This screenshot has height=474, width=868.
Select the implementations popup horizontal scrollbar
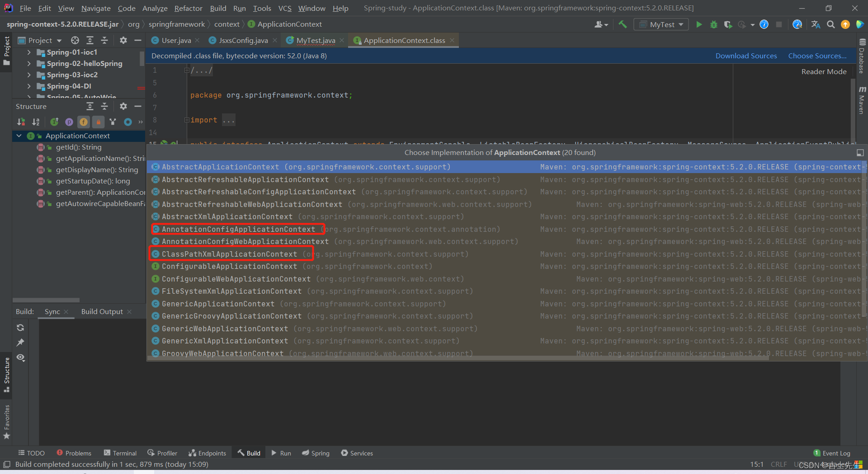click(x=459, y=358)
